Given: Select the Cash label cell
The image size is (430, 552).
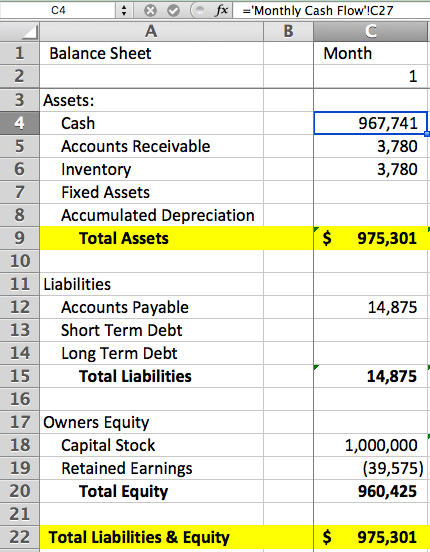Looking at the screenshot, I should 151,123.
